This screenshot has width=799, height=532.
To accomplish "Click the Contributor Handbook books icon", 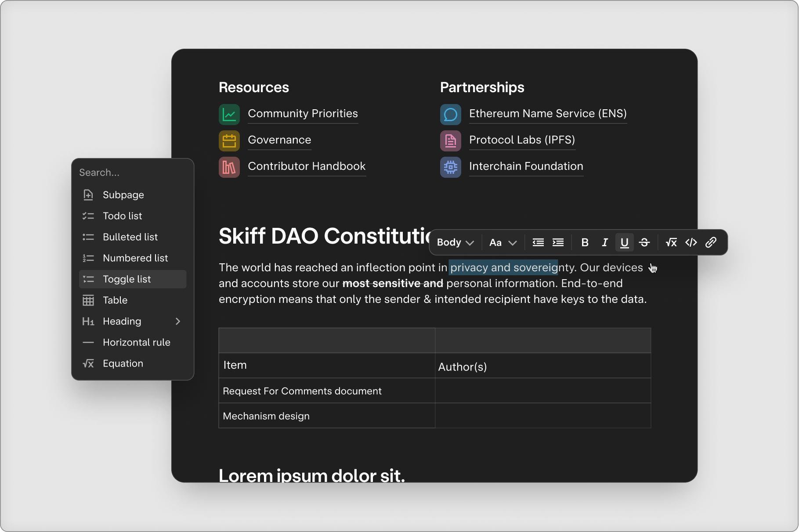I will 229,167.
